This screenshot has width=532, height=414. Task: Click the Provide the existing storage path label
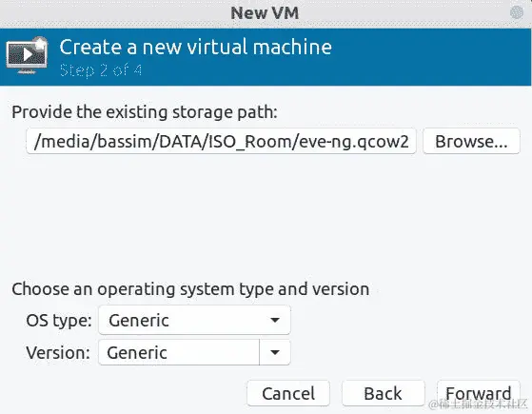tap(145, 112)
